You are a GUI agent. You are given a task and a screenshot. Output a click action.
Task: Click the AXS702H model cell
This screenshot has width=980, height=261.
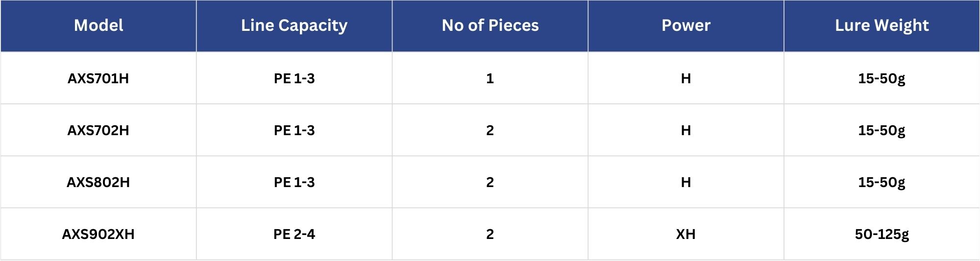[98, 130]
